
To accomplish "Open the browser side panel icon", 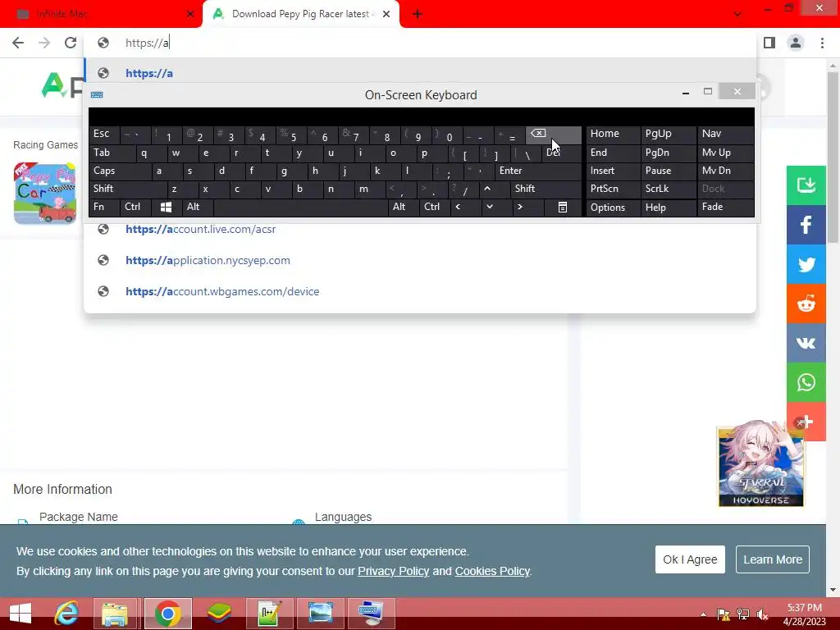I will point(769,43).
